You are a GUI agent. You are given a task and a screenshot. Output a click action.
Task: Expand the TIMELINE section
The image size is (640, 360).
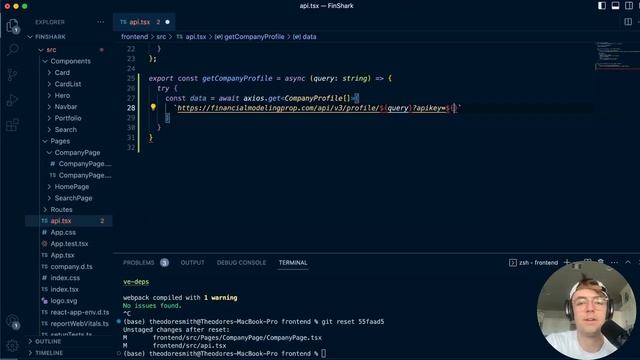click(x=49, y=353)
